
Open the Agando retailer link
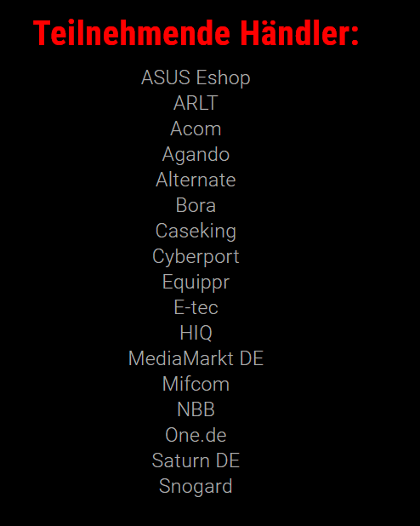196,155
